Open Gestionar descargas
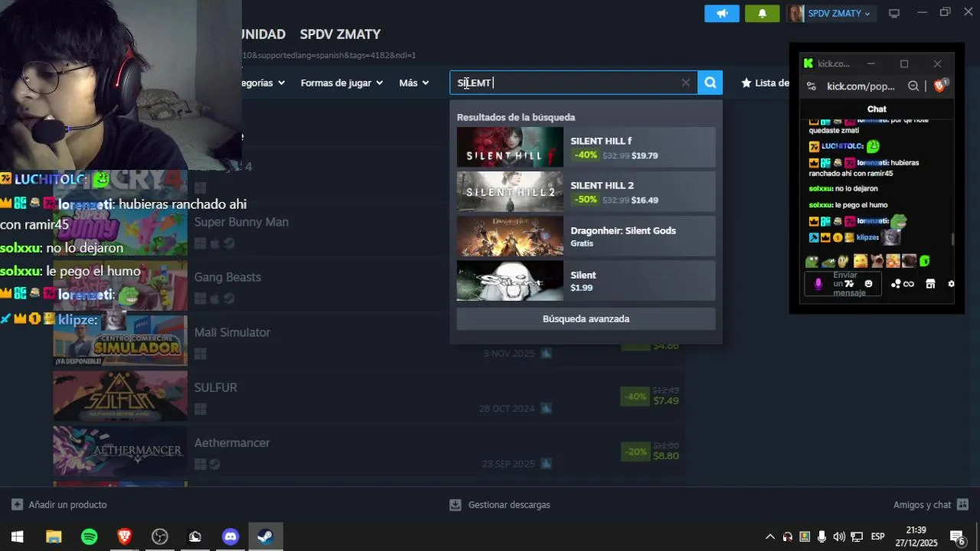This screenshot has width=980, height=551. coord(499,505)
